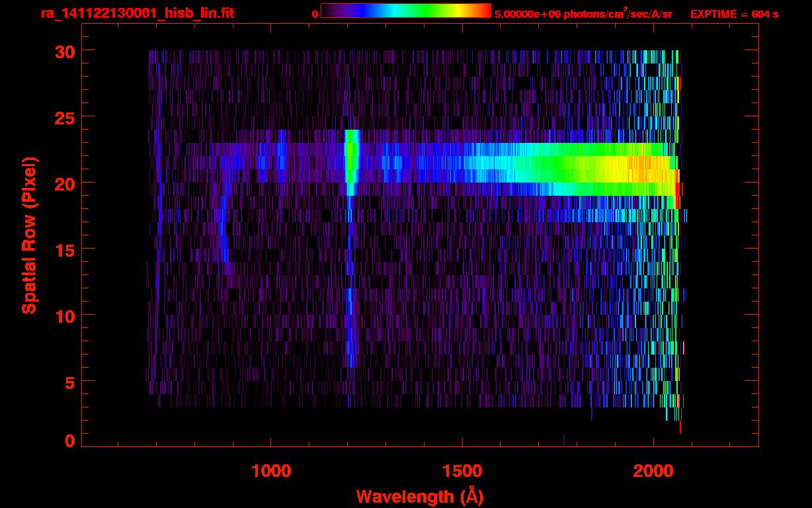Screen dimensions: 812x508
Task: Click the y-axis tick label 5
Action: coord(69,382)
